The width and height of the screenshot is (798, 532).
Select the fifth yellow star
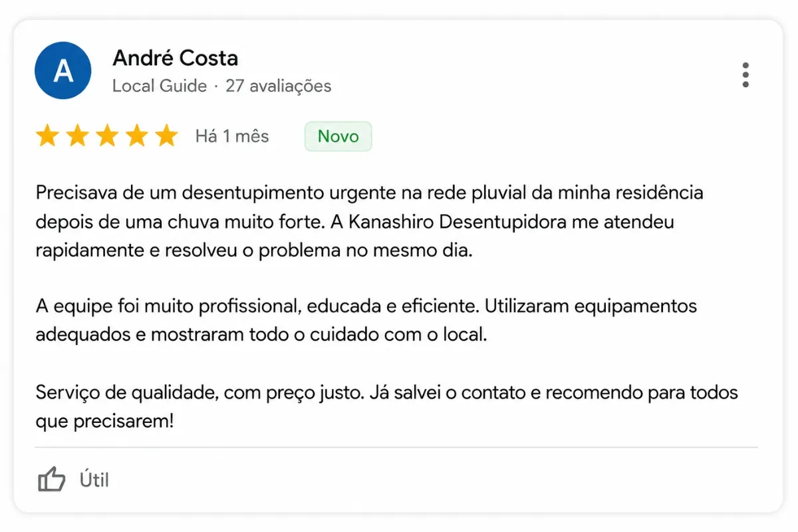pyautogui.click(x=166, y=136)
